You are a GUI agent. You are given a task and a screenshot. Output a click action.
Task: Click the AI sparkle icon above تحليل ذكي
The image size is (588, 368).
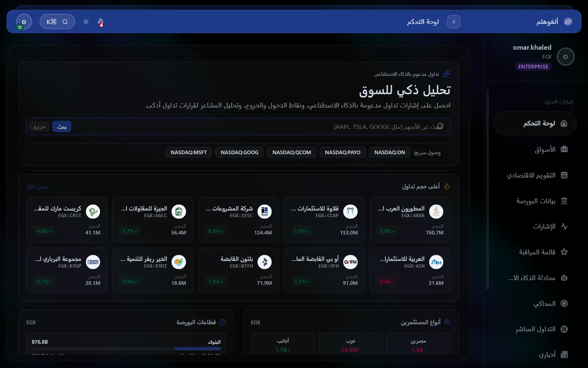click(x=447, y=74)
